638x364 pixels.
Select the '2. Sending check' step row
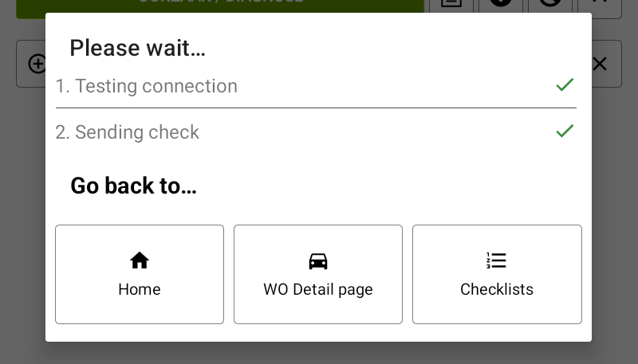tap(316, 132)
